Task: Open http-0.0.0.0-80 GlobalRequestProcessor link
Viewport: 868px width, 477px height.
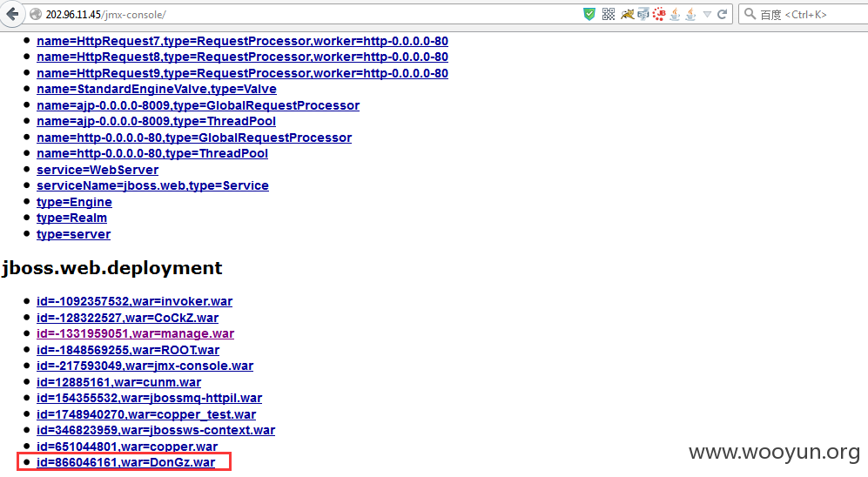Action: [x=194, y=138]
